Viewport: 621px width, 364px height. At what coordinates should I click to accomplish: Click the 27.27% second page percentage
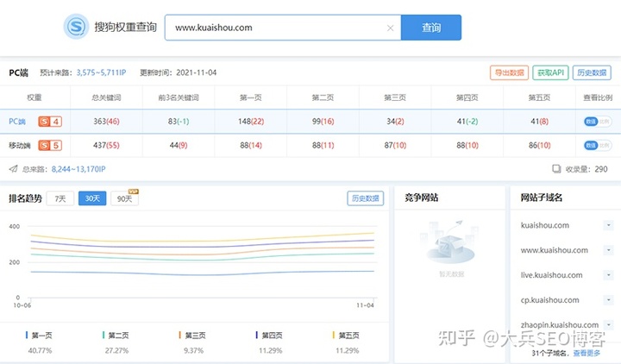point(116,350)
